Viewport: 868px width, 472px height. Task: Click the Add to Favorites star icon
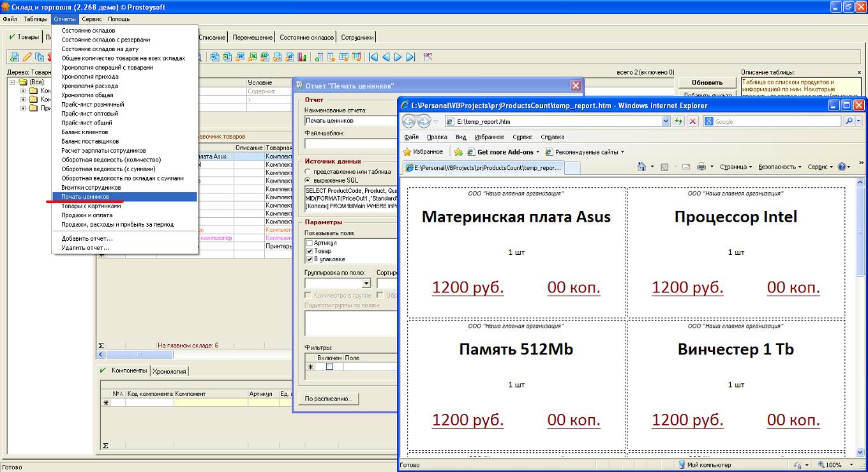[458, 152]
